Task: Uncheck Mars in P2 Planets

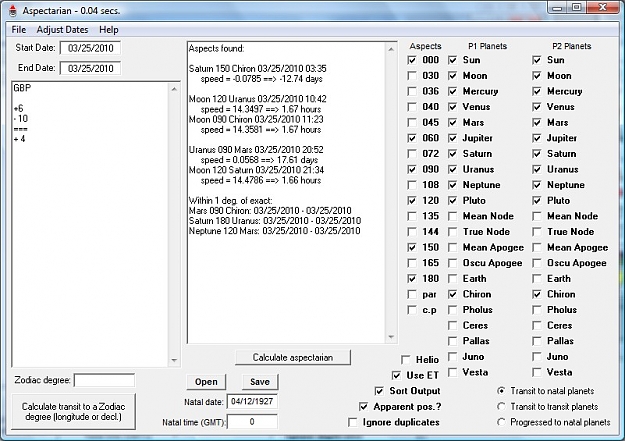Action: (x=537, y=122)
